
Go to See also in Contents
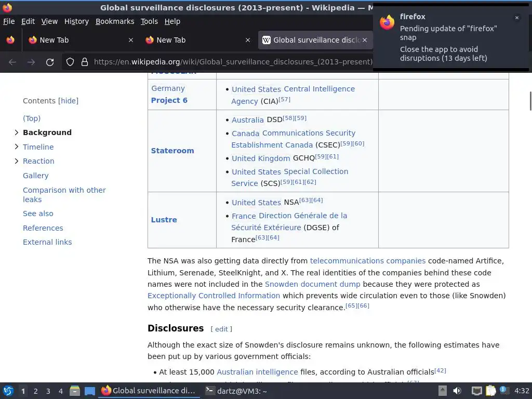click(x=38, y=214)
